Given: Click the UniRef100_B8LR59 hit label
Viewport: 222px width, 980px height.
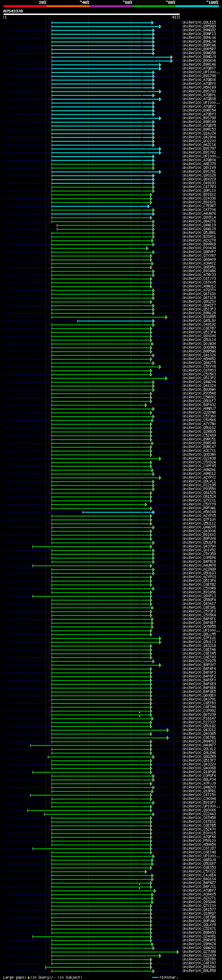Looking at the screenshot, I should click(x=199, y=971).
